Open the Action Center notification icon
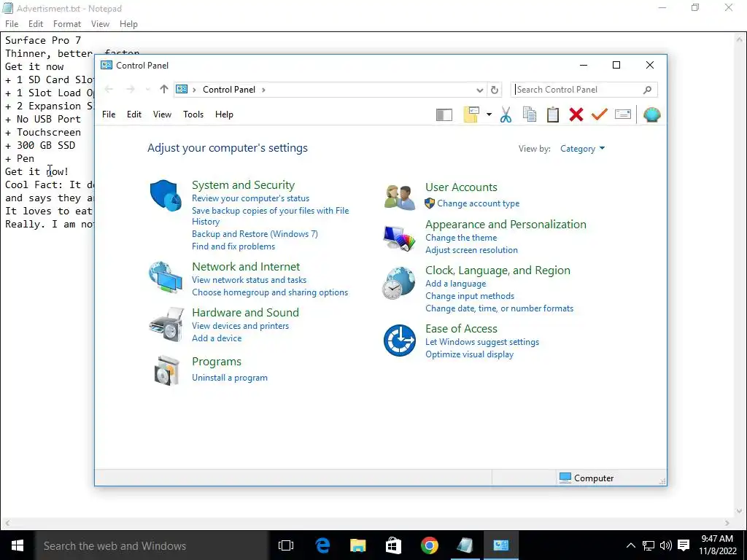Image resolution: width=747 pixels, height=560 pixels. point(684,545)
